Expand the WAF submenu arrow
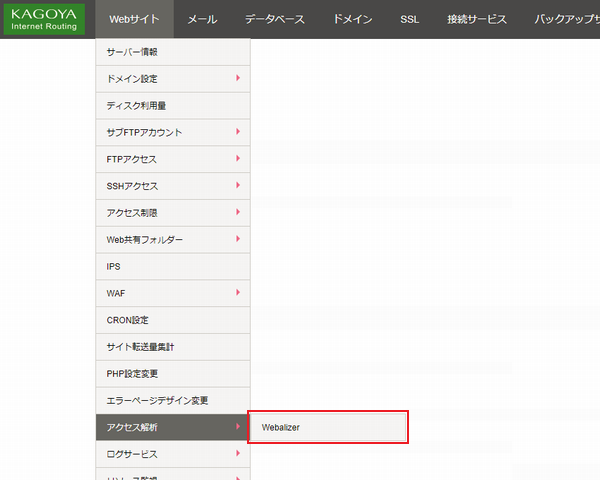 point(238,292)
